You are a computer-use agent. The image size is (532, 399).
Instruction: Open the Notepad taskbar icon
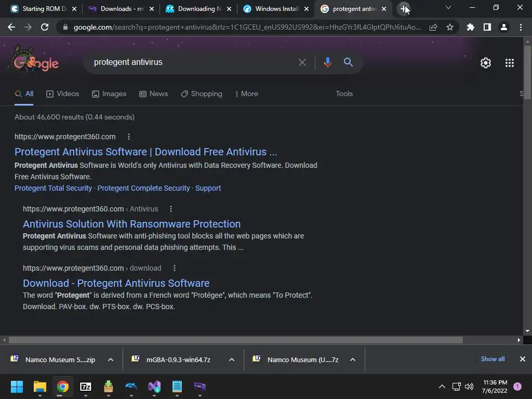177,387
